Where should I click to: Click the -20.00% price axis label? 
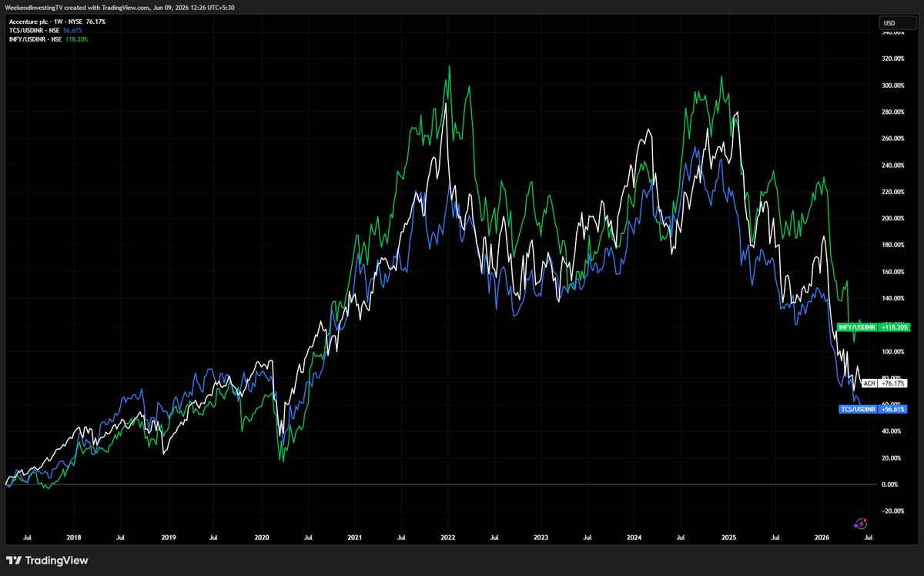point(893,511)
